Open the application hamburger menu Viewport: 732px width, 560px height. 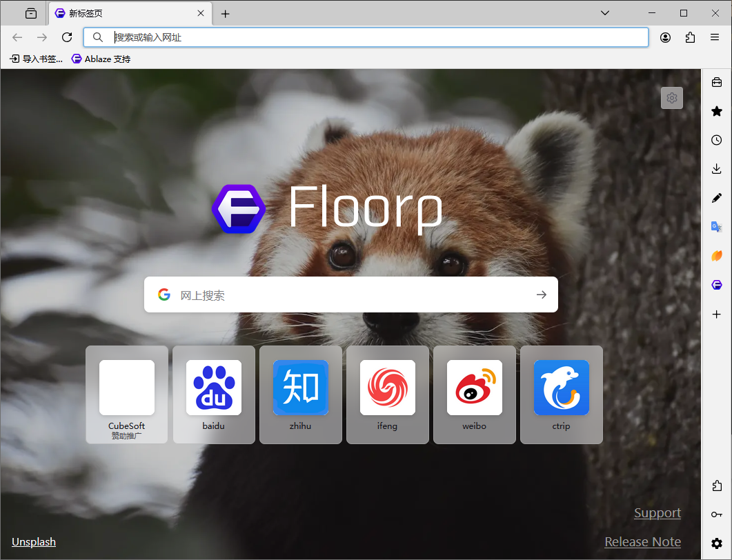click(x=715, y=37)
